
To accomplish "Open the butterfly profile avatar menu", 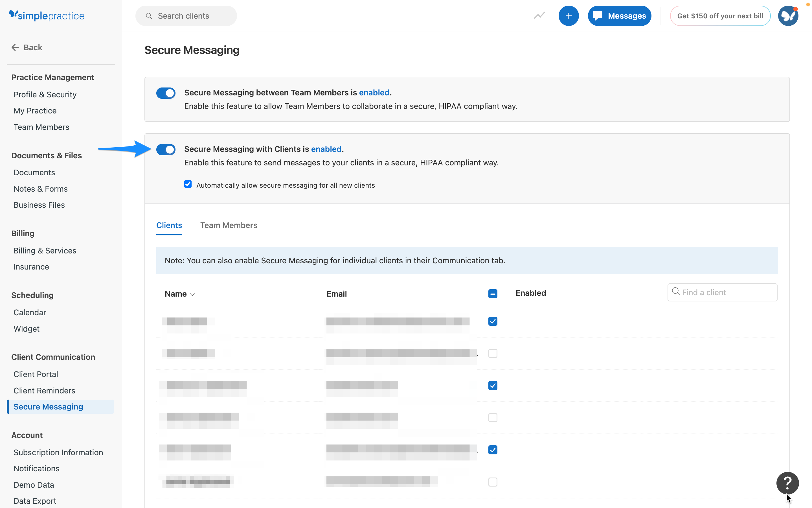I will pyautogui.click(x=788, y=16).
